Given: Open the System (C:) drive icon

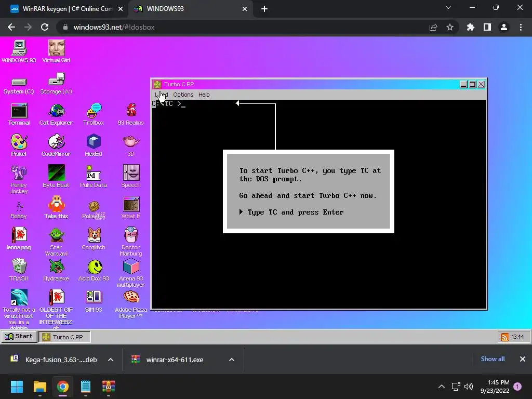Looking at the screenshot, I should click(x=19, y=85).
